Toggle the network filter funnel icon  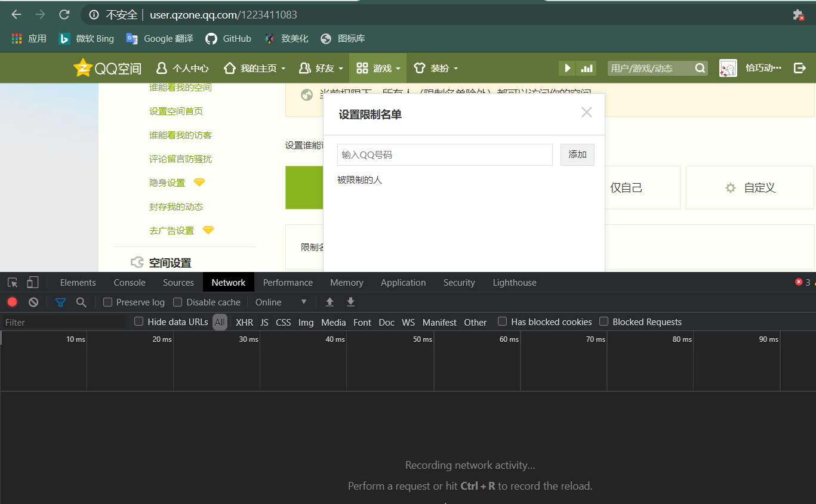[60, 302]
